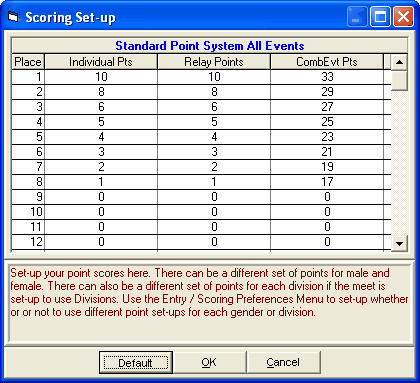Click scroll up arrow of points table
The width and height of the screenshot is (420, 383).
point(399,62)
